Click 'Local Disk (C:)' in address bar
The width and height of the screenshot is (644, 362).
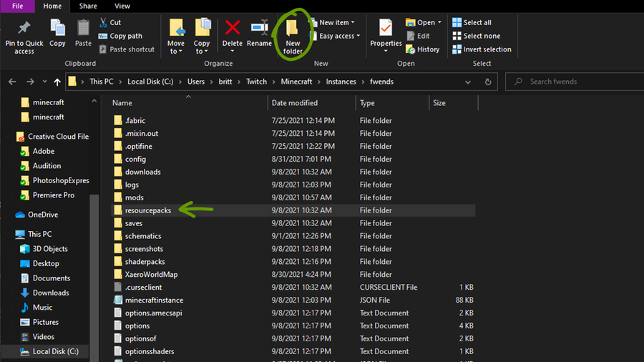pyautogui.click(x=150, y=82)
